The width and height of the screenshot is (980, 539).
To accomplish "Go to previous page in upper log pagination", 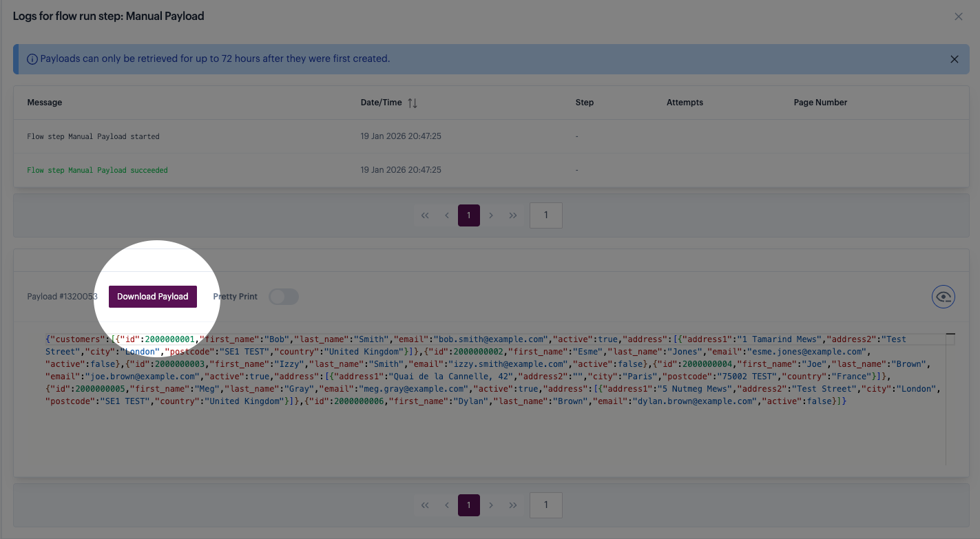I will point(447,215).
